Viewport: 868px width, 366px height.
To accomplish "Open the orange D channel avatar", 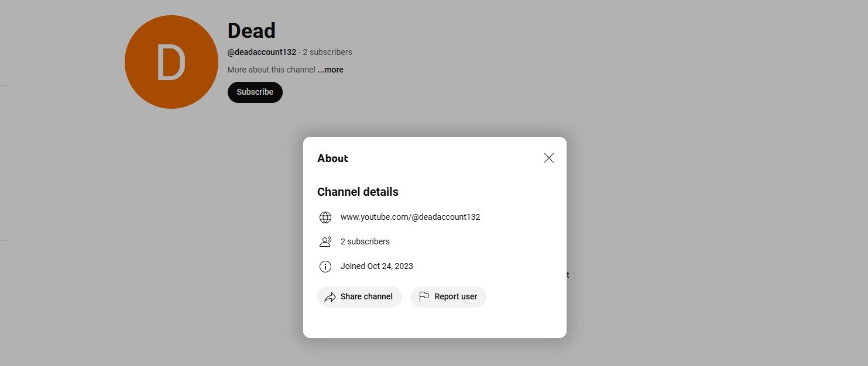I will [171, 62].
